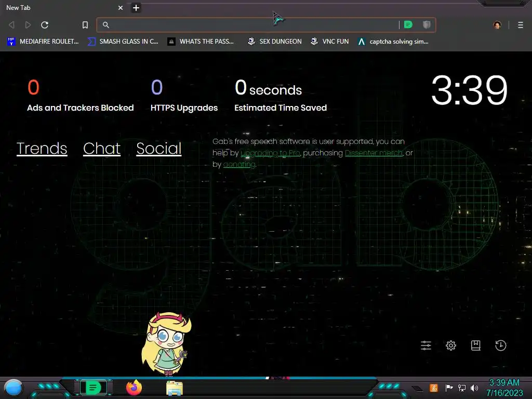Click the Ads and Trackers Blocked counter

pos(81,96)
